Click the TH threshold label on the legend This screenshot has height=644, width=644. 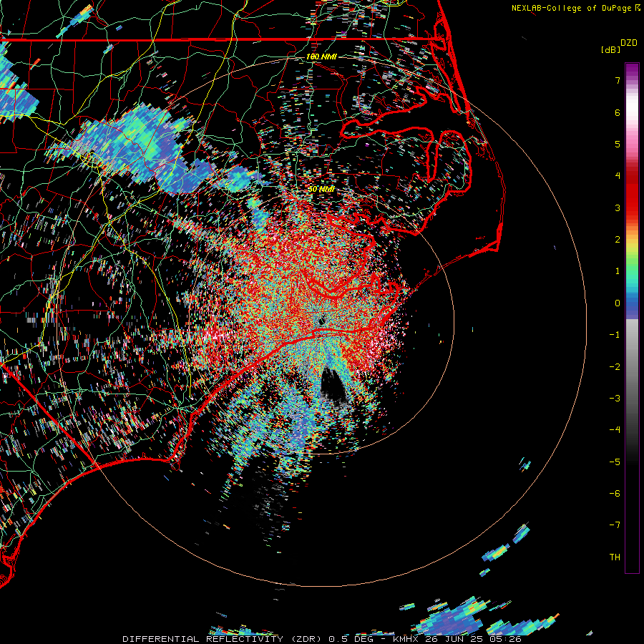pos(615,557)
